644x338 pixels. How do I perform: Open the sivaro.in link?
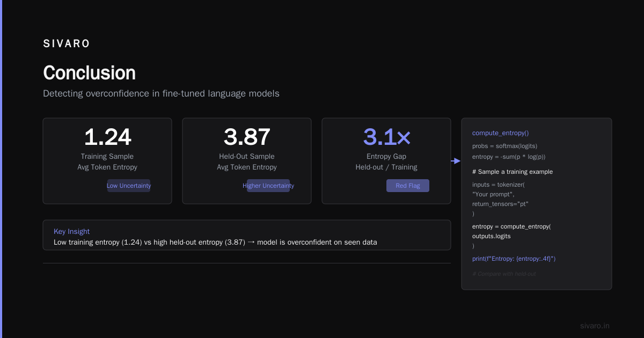(x=595, y=326)
